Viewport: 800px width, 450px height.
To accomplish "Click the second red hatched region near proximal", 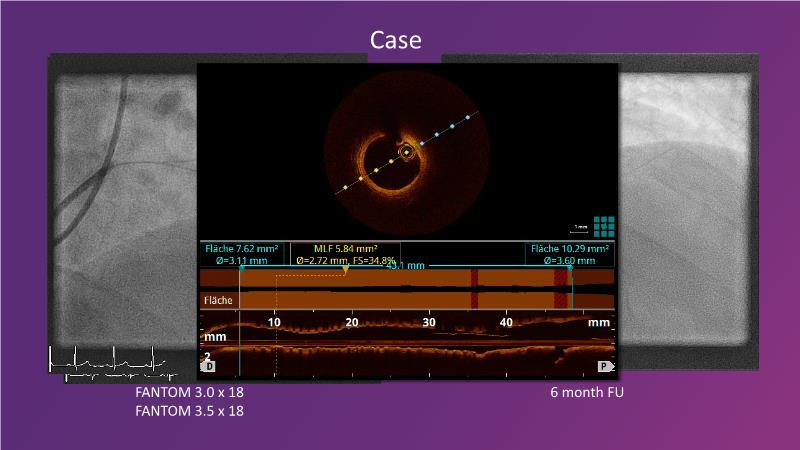I will (x=561, y=288).
